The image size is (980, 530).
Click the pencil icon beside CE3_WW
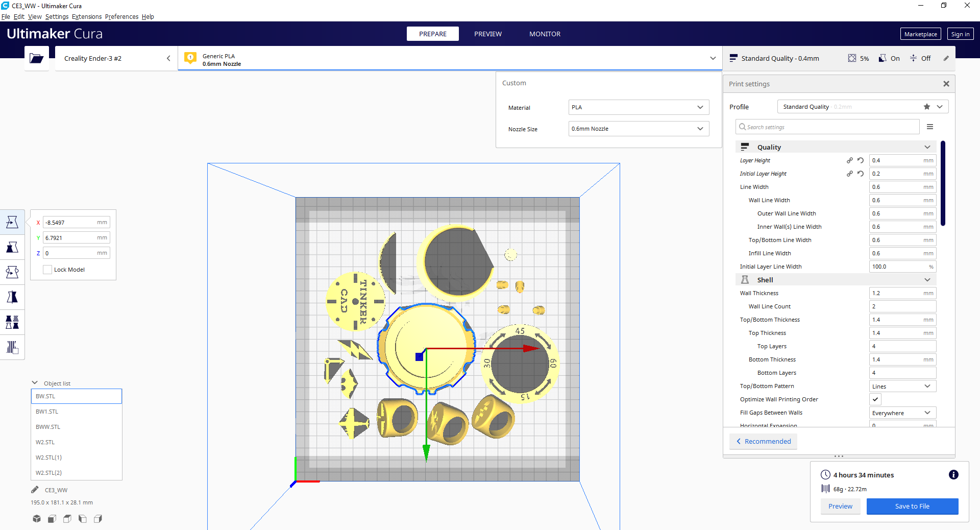[x=35, y=490]
